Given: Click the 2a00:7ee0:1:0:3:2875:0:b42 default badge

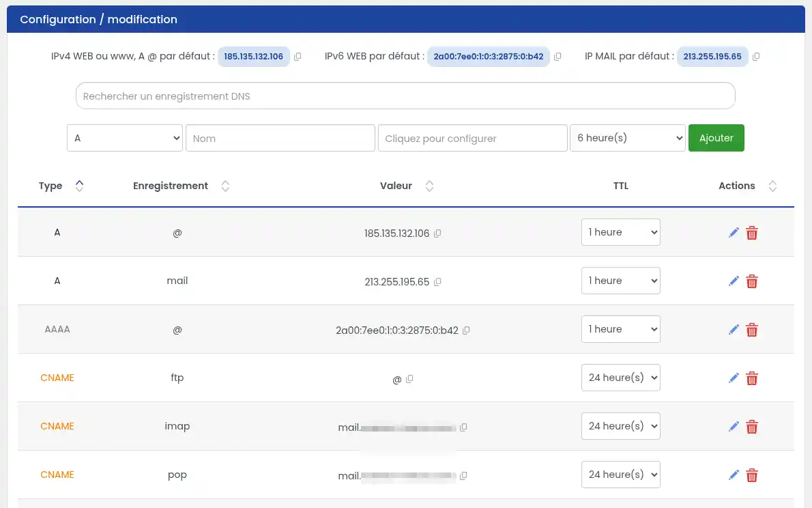Looking at the screenshot, I should [489, 57].
